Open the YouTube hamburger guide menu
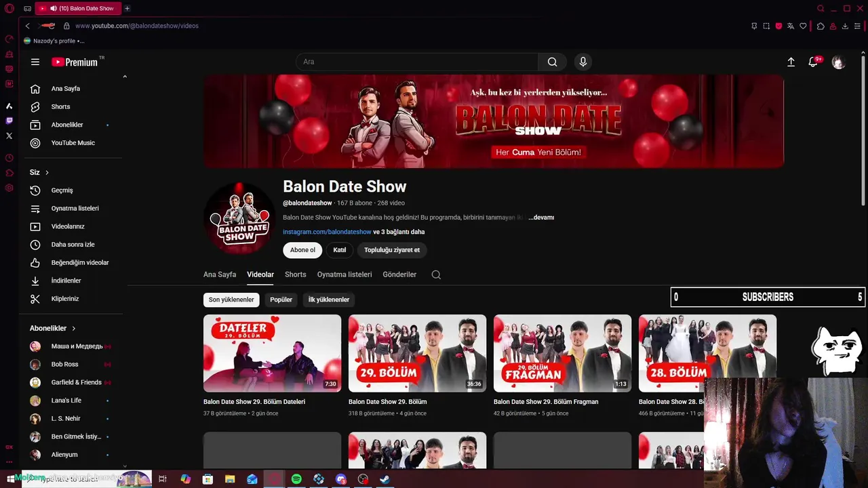This screenshot has width=868, height=488. click(35, 62)
